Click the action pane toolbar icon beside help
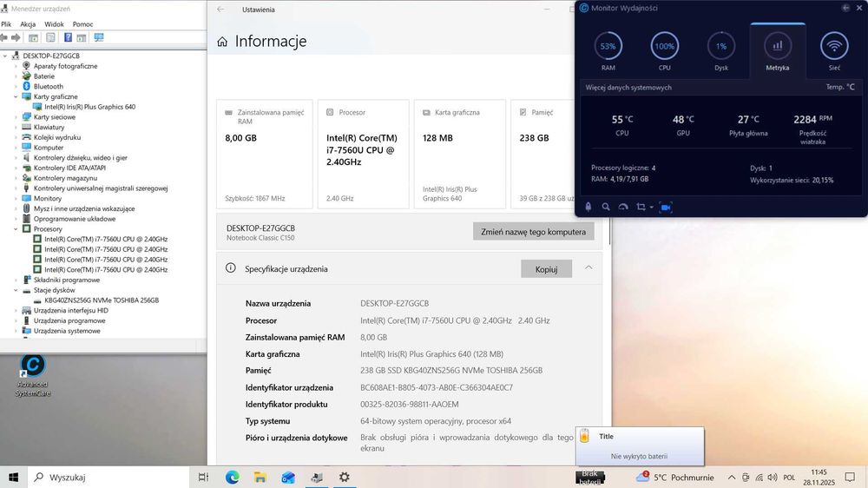This screenshot has width=868, height=488. point(82,37)
